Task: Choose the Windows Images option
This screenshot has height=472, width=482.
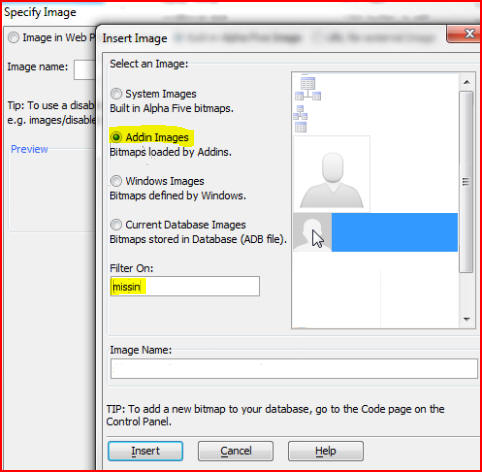Action: 116,181
